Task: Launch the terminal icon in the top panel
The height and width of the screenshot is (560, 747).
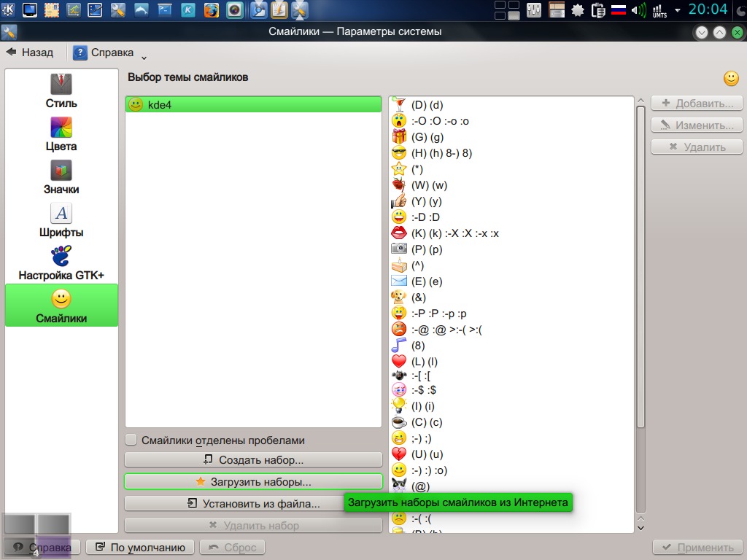Action: 165,9
